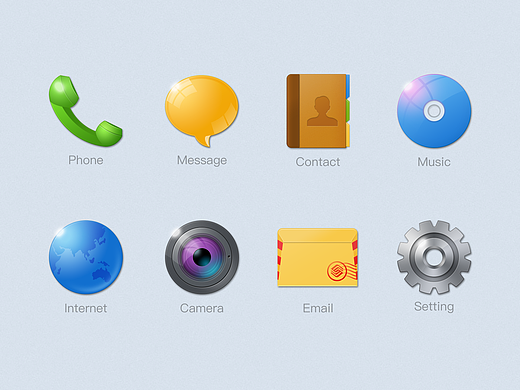Click the "Email" label text
This screenshot has height=390, width=520.
[318, 308]
